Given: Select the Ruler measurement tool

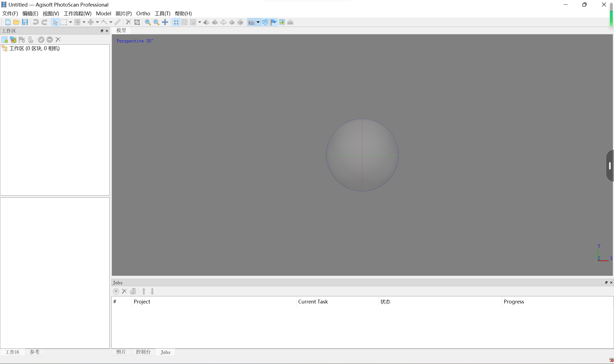Looking at the screenshot, I should pyautogui.click(x=118, y=22).
